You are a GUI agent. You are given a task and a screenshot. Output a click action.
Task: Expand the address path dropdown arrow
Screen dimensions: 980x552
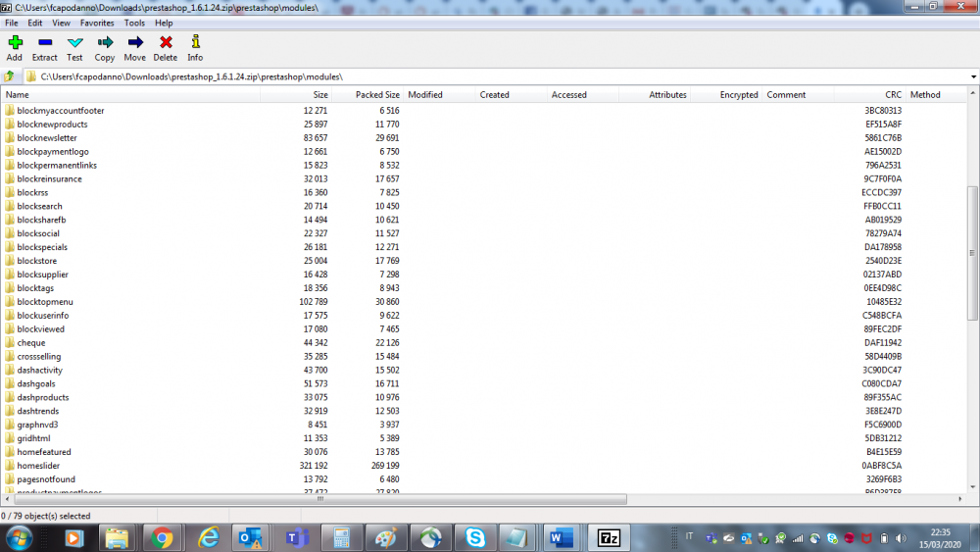click(x=973, y=76)
